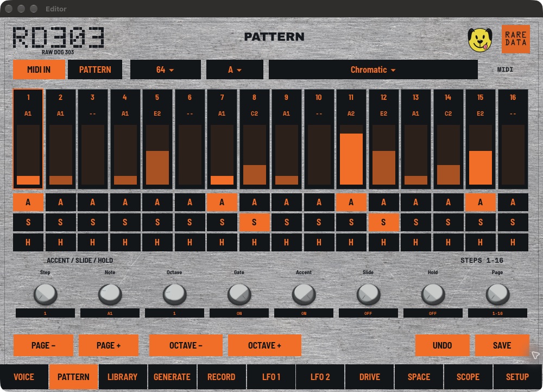Screen dimensions: 543x392
Task: Open the DRIVE tab
Action: point(369,377)
